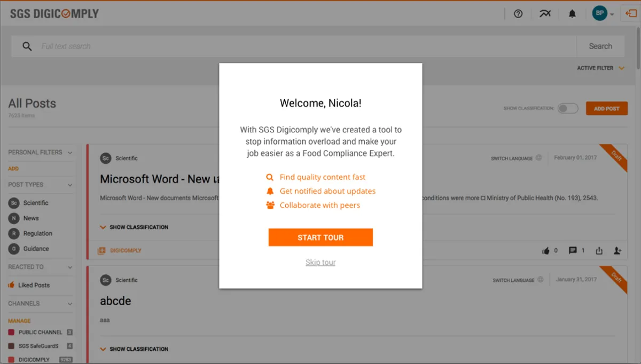Click the vertical page scrollbar
This screenshot has height=364, width=641.
click(x=638, y=48)
